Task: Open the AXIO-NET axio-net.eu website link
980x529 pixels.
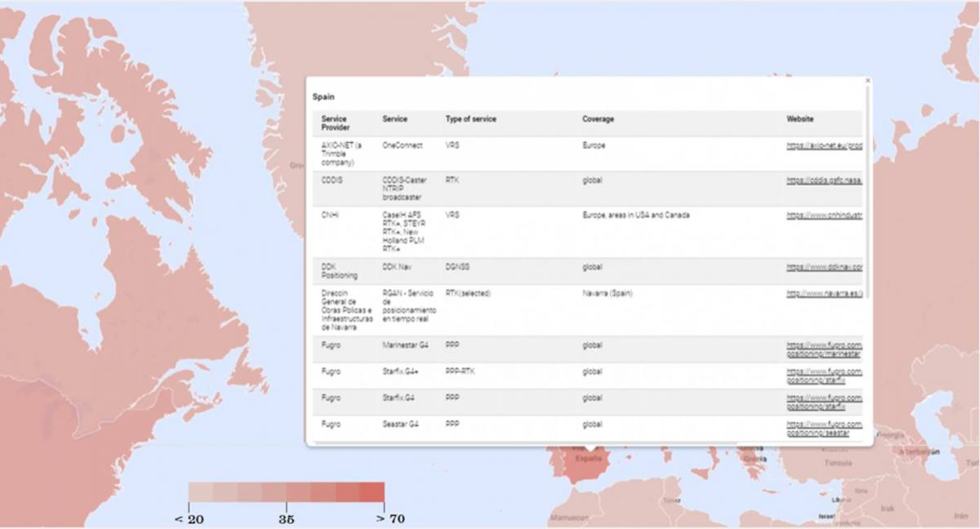Action: pos(824,145)
